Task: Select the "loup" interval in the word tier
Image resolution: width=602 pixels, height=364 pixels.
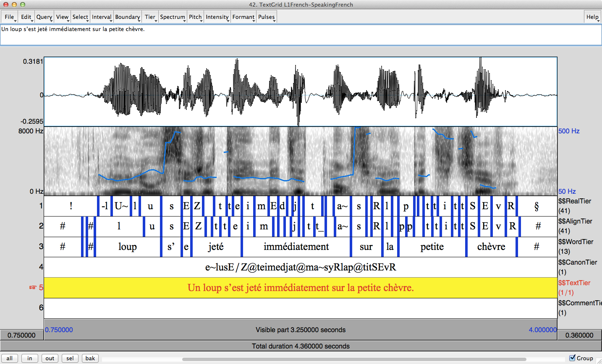Action: [128, 247]
